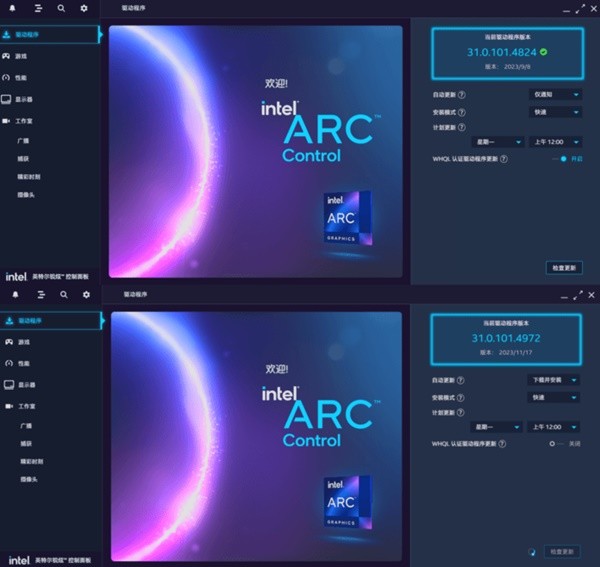Expand the 上午 12:00 time dropdown in lower window

coord(555,426)
